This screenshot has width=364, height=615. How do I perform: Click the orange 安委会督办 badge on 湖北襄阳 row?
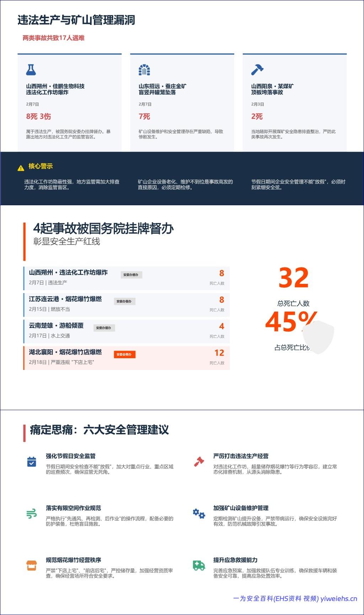[x=124, y=355]
